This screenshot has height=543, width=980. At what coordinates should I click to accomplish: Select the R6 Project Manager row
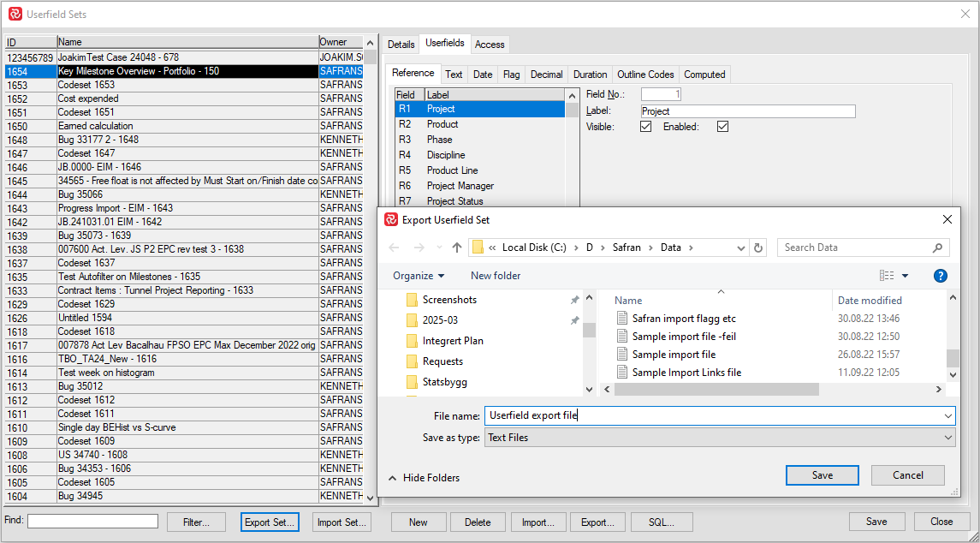point(480,186)
